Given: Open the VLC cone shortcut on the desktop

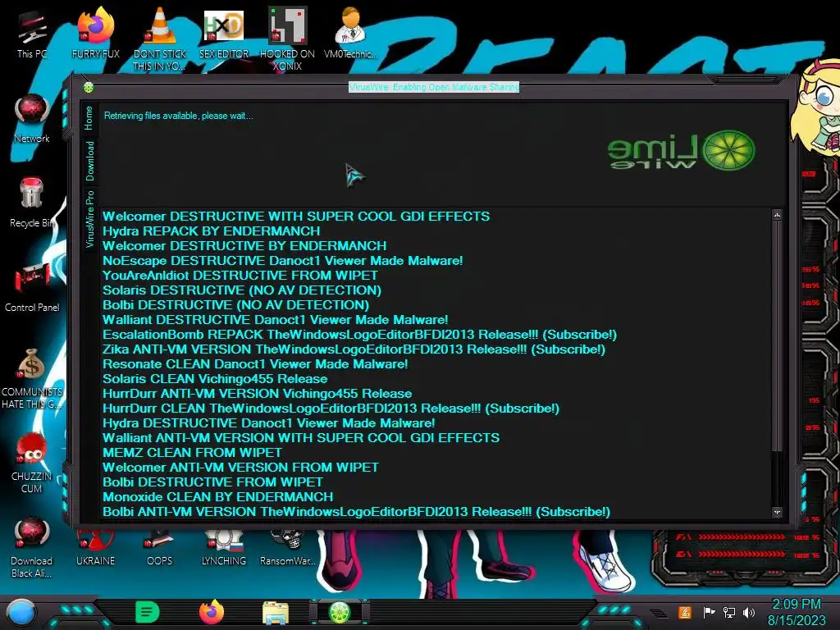Looking at the screenshot, I should click(160, 39).
